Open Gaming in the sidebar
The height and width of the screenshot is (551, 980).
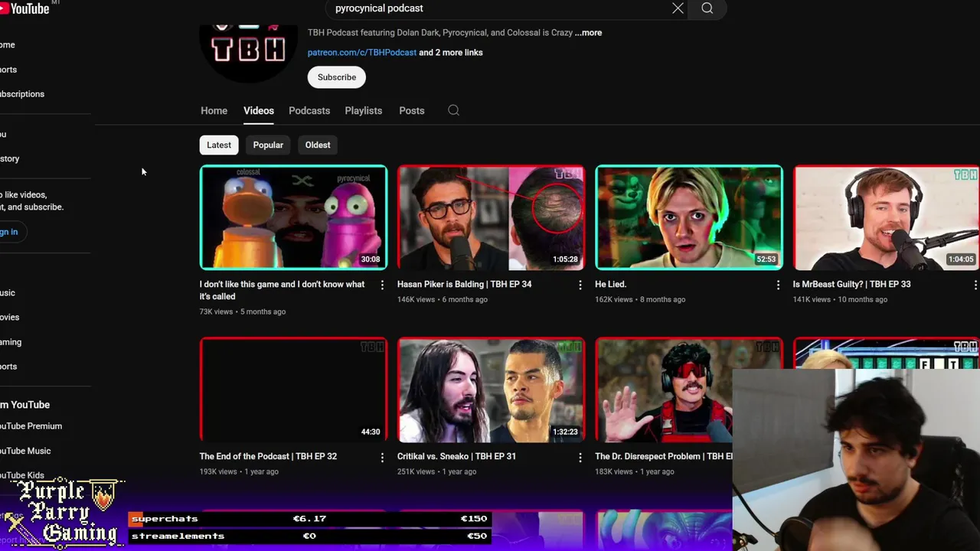[x=11, y=342]
